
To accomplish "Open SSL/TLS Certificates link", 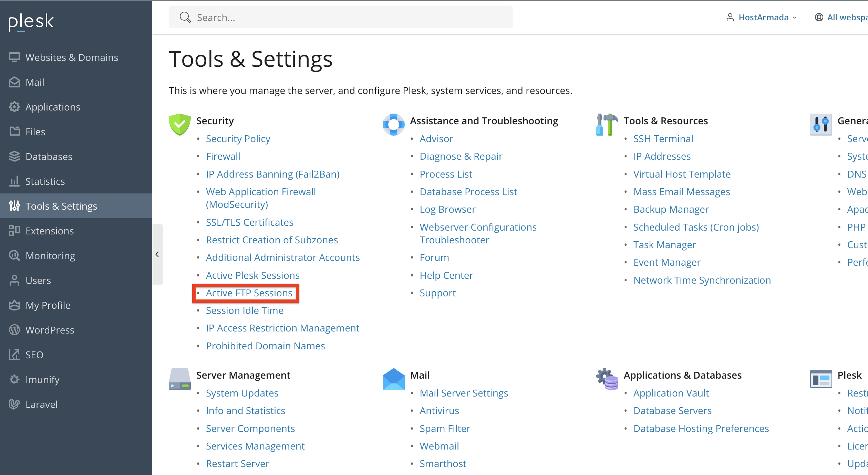I will [x=249, y=222].
